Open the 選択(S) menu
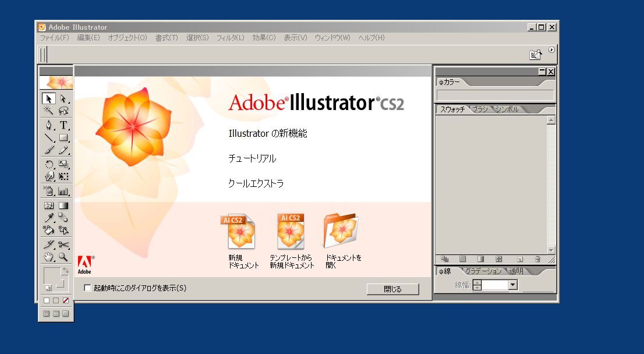644x354 pixels. (197, 38)
